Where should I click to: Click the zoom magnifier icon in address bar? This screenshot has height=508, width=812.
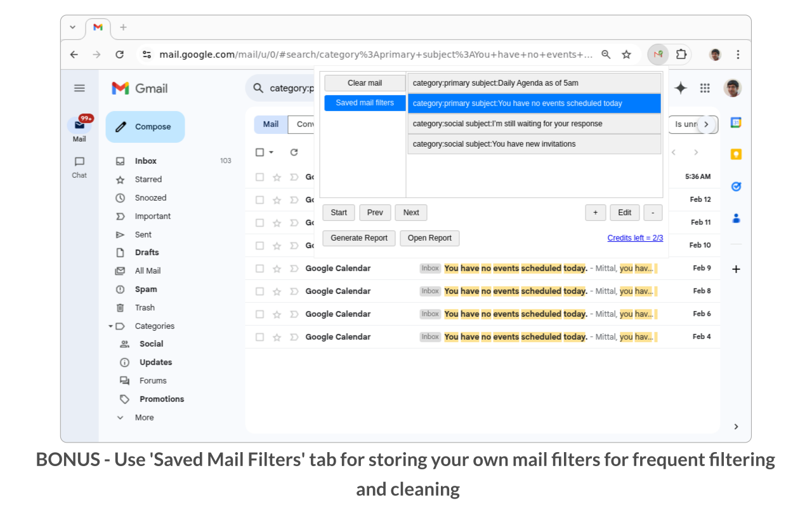(606, 55)
